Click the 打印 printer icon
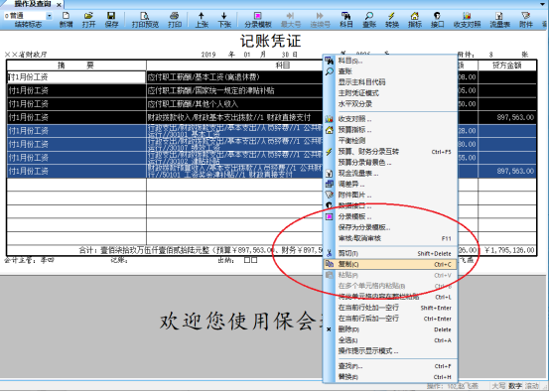Screen dimensions: 549x392 tap(175, 20)
